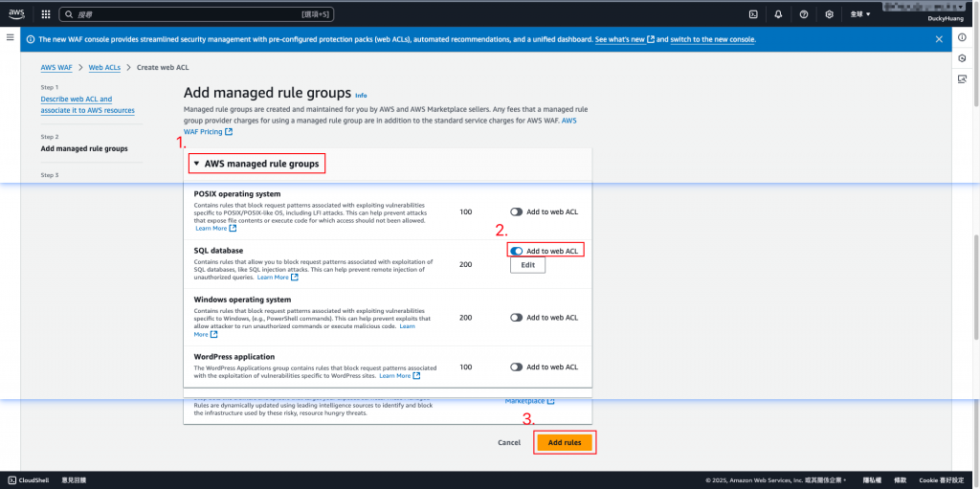This screenshot has width=980, height=489.
Task: Open external link icon beside AWS WAF Pricing
Action: (229, 132)
